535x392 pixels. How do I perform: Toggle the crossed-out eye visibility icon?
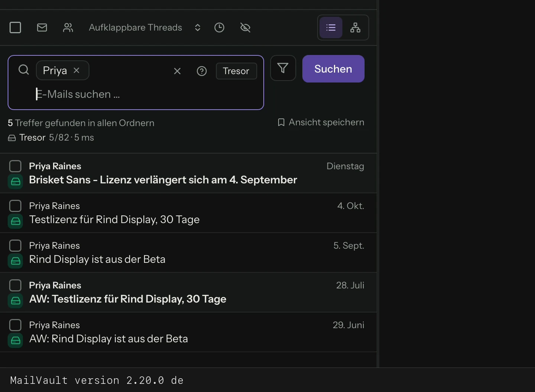pyautogui.click(x=245, y=27)
